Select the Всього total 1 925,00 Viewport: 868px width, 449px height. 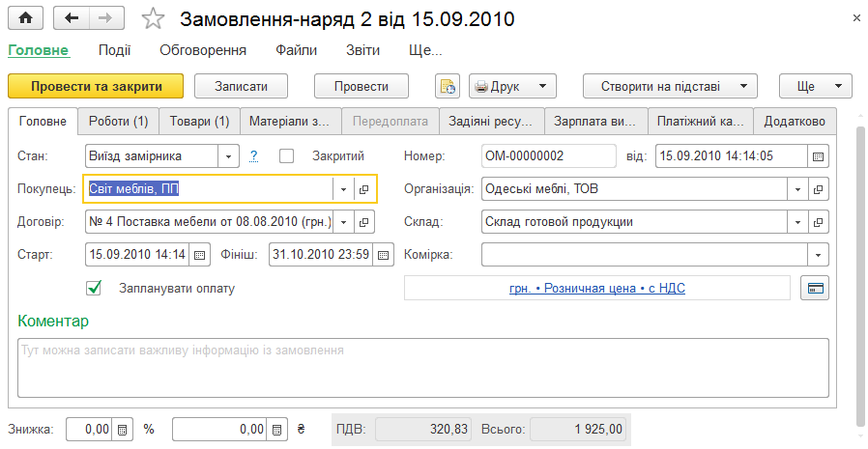click(x=578, y=429)
